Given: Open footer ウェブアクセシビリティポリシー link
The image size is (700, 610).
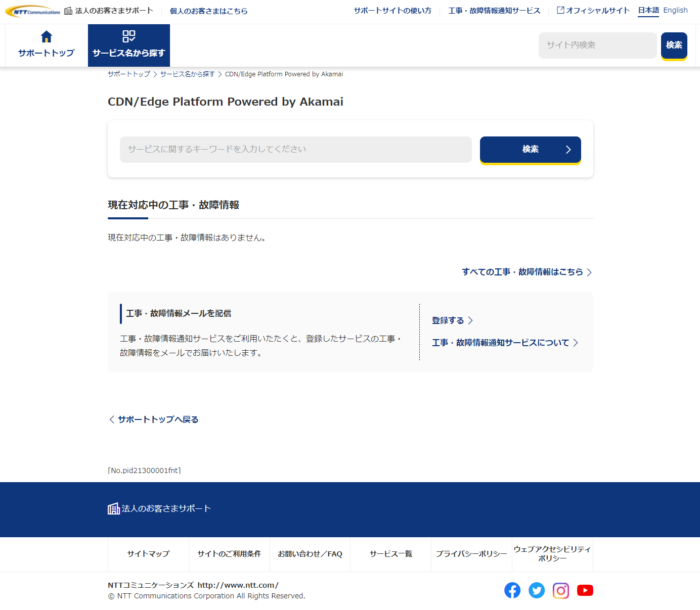Looking at the screenshot, I should click(552, 554).
